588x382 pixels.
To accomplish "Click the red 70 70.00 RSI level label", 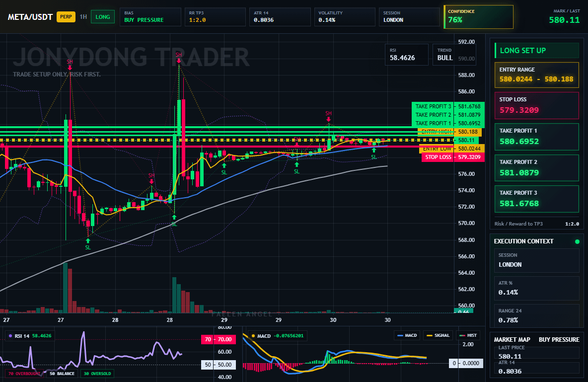I will tap(219, 339).
